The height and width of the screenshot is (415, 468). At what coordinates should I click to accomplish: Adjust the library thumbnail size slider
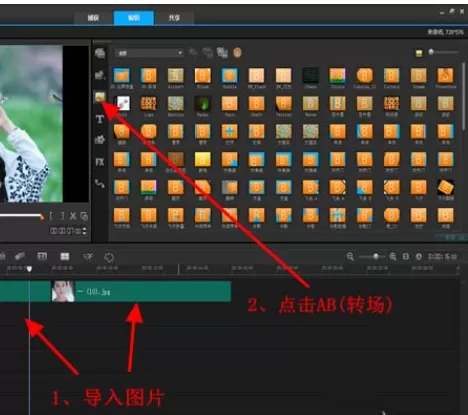[443, 52]
